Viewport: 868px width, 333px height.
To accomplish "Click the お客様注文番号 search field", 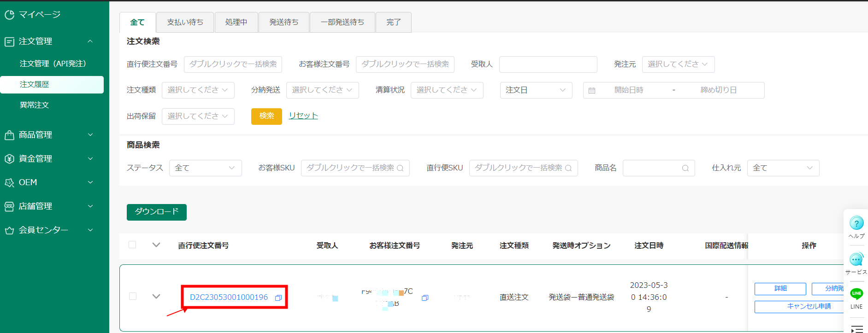I will [405, 64].
